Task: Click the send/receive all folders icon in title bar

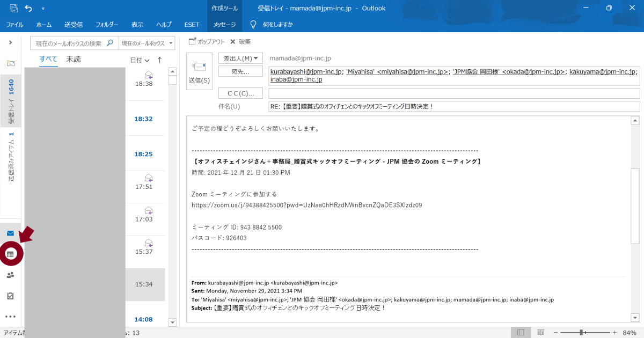Action: click(13, 8)
